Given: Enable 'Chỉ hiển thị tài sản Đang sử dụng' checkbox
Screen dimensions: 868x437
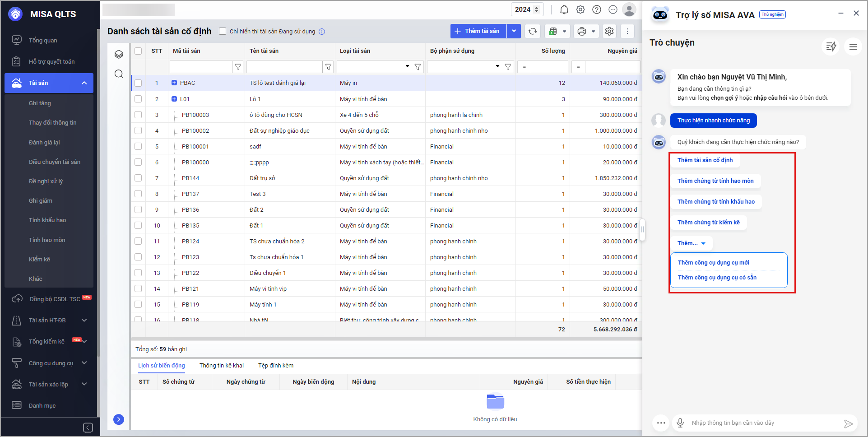Looking at the screenshot, I should (223, 31).
